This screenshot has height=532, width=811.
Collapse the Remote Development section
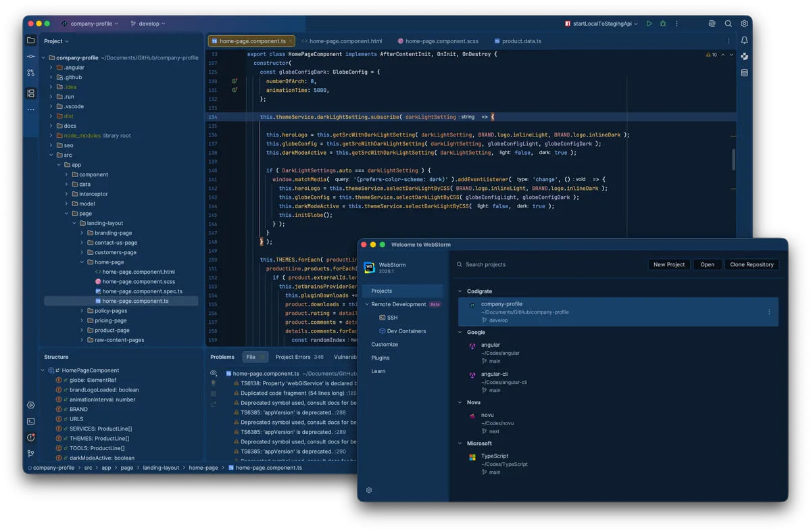[x=367, y=304]
